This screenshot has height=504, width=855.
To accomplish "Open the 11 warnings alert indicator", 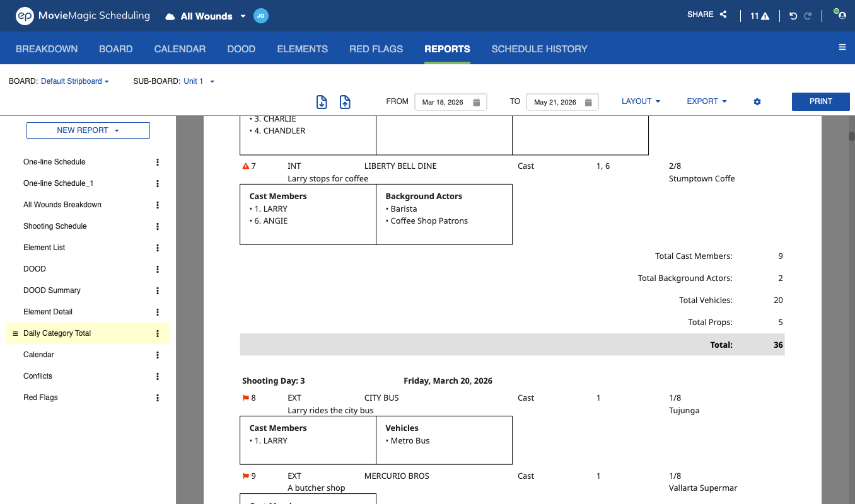I will (760, 16).
